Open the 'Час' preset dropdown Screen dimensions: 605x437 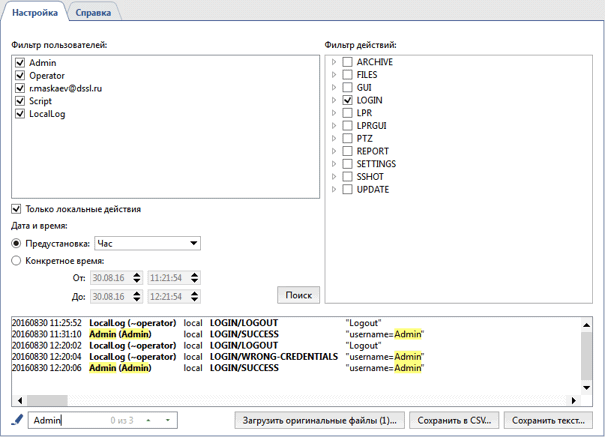click(147, 243)
